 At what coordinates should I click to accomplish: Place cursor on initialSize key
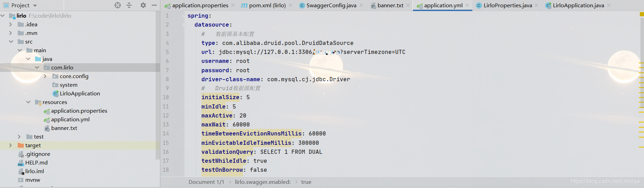pyautogui.click(x=220, y=97)
